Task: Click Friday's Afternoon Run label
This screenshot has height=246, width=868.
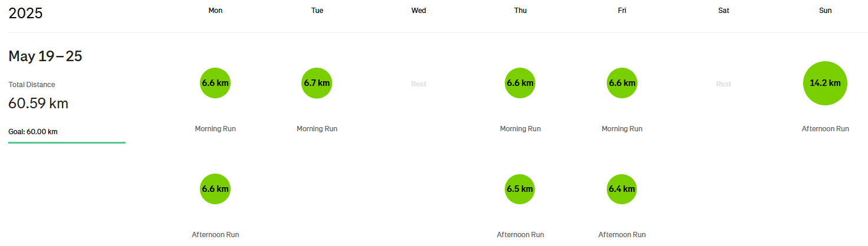Action: (622, 235)
